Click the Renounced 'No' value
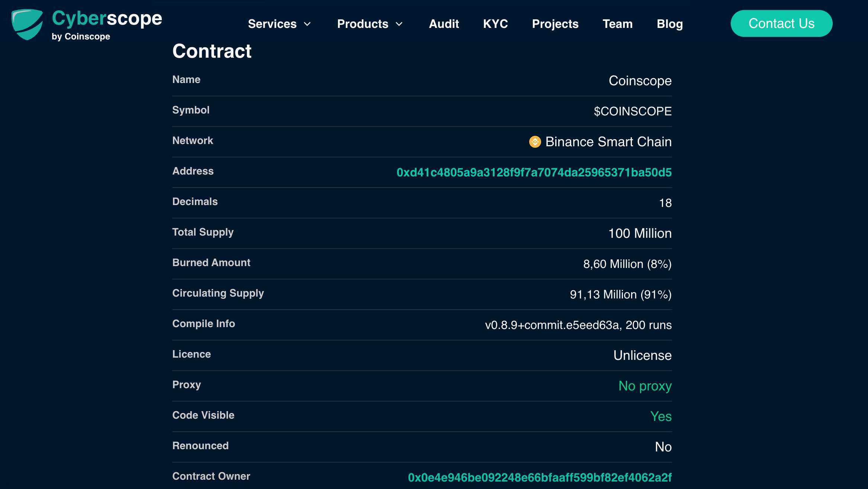The image size is (868, 489). (x=663, y=447)
